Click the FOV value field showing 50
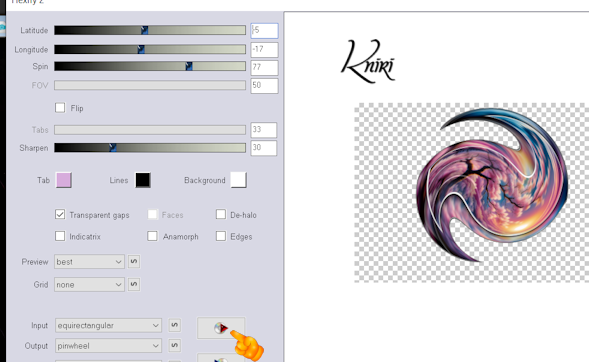The width and height of the screenshot is (589, 362). point(264,85)
